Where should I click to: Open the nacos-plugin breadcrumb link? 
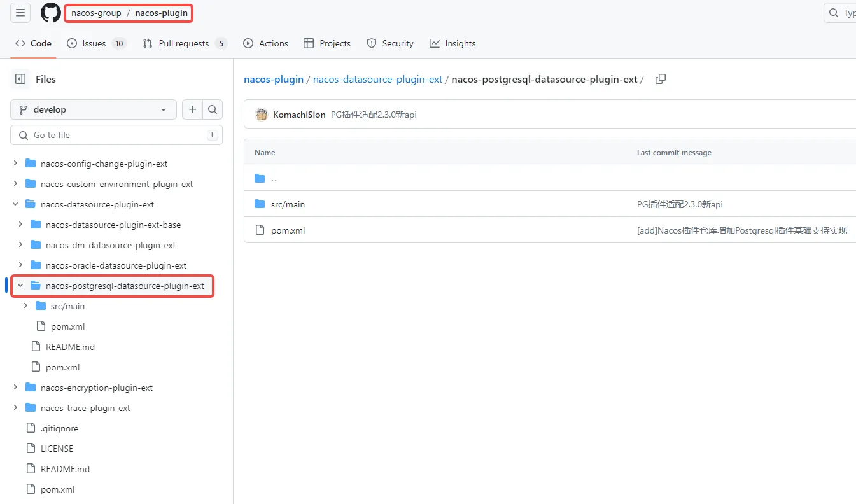[274, 79]
